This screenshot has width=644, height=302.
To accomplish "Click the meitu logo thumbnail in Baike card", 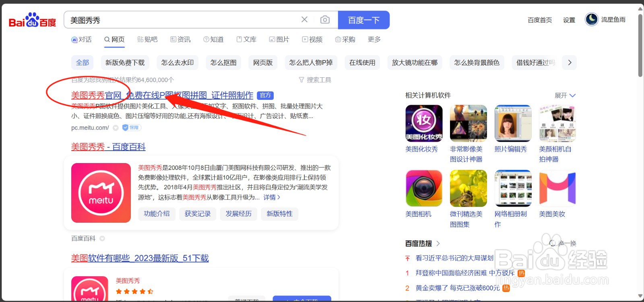I will pyautogui.click(x=101, y=193).
